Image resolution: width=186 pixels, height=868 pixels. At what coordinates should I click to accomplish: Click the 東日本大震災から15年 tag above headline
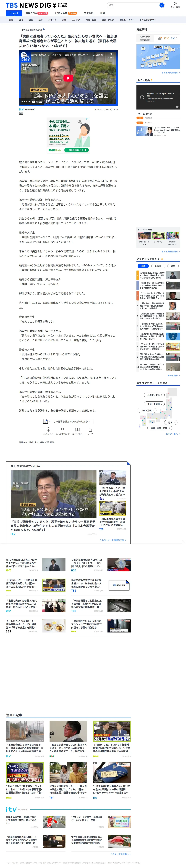coord(32,30)
